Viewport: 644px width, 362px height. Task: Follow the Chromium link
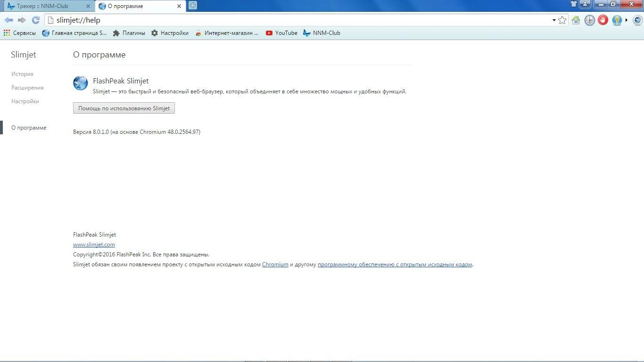(x=275, y=264)
